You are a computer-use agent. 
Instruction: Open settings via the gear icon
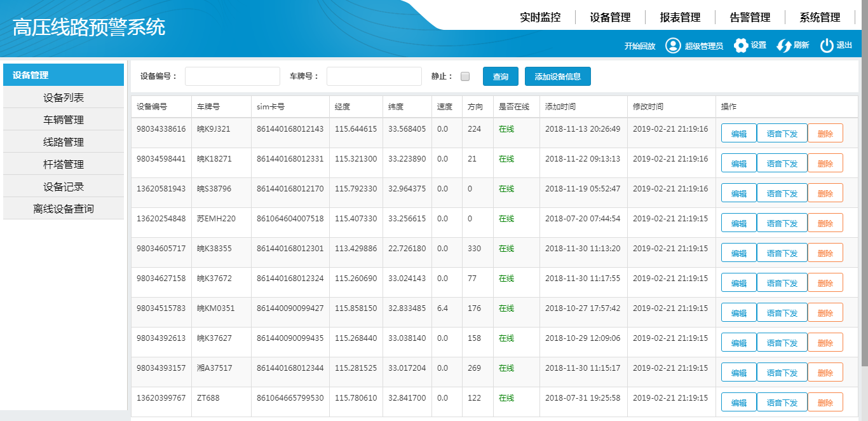741,46
